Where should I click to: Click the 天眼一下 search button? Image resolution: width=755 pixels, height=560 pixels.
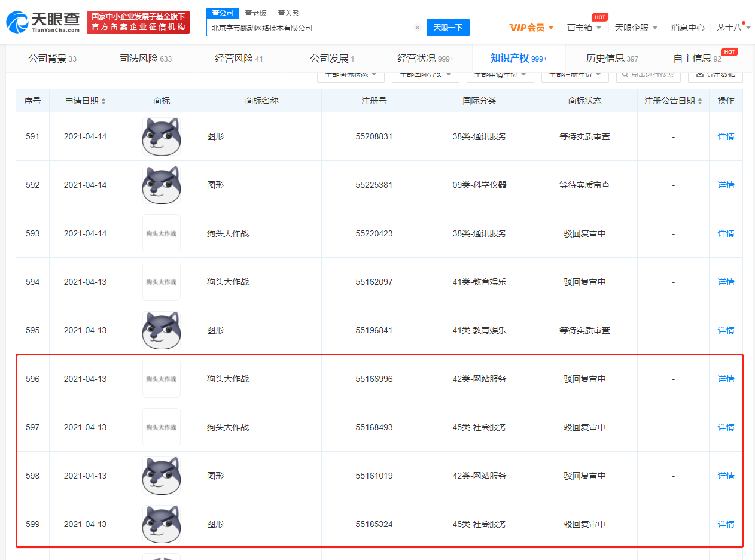click(448, 28)
